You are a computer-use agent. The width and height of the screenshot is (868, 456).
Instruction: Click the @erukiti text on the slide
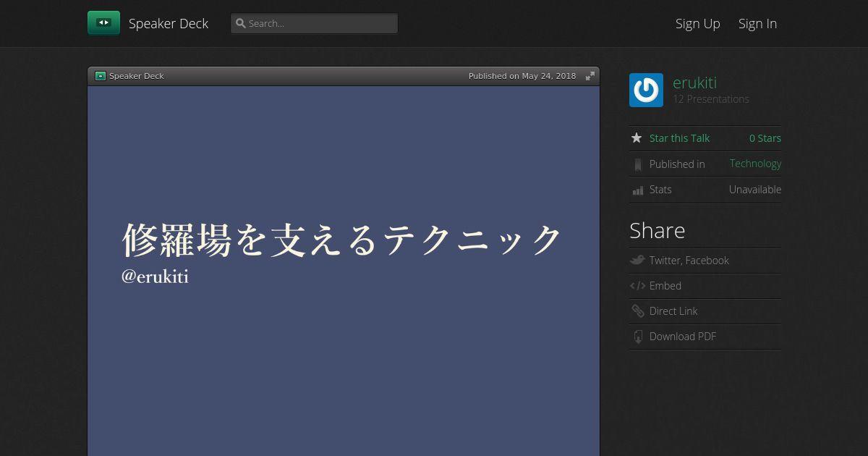point(155,277)
